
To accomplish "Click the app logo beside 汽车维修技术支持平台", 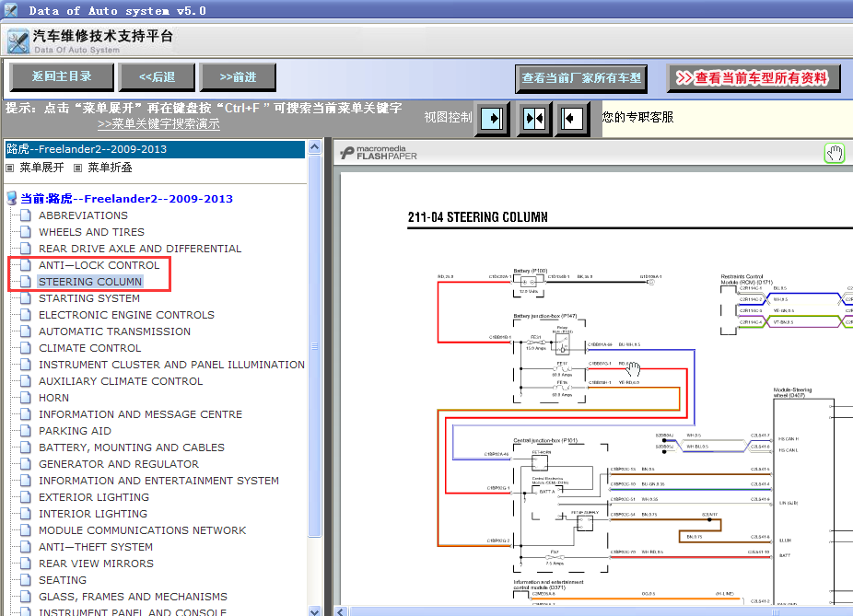I will click(18, 41).
